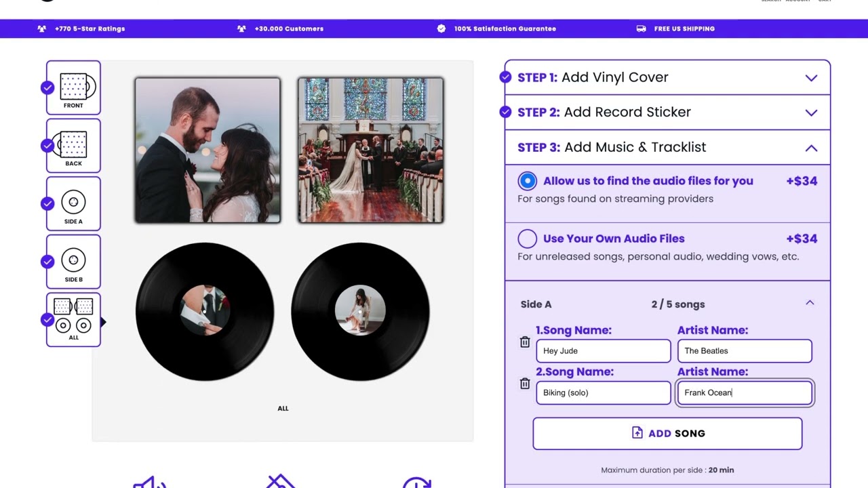Click the 30.000 Customers icon

(x=241, y=28)
